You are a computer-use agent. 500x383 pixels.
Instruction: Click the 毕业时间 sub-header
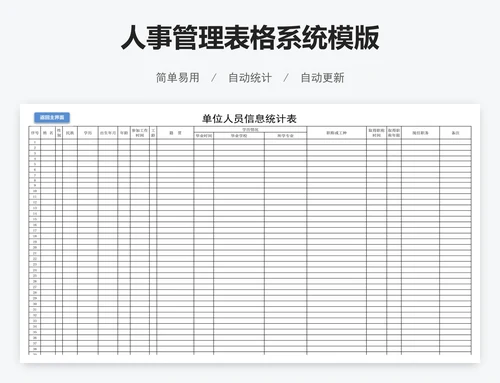pyautogui.click(x=204, y=136)
